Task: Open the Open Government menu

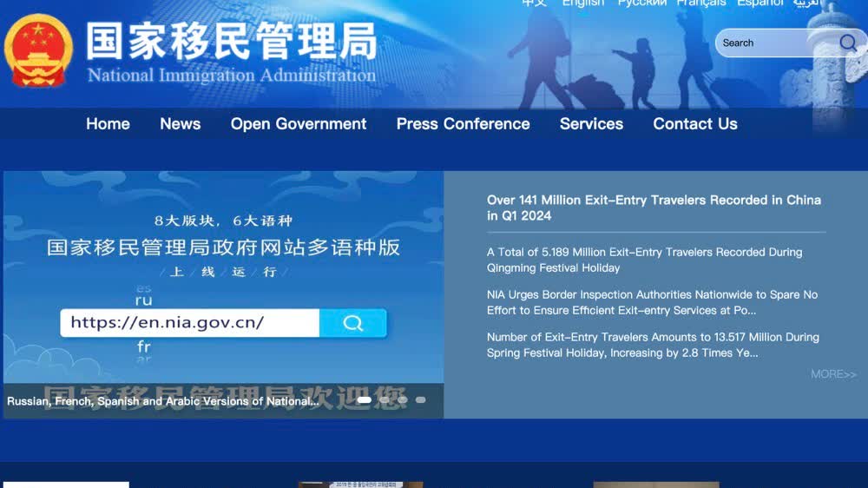Action: (299, 123)
